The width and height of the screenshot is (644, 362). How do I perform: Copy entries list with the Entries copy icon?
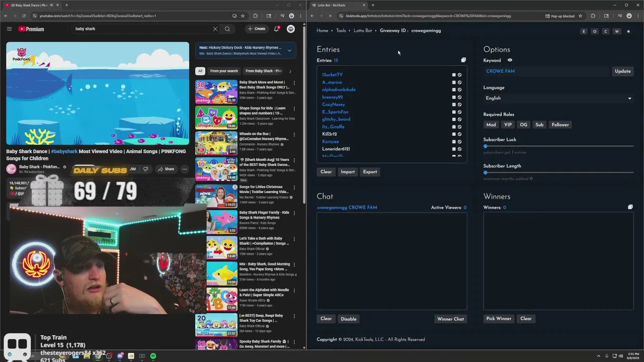463,60
